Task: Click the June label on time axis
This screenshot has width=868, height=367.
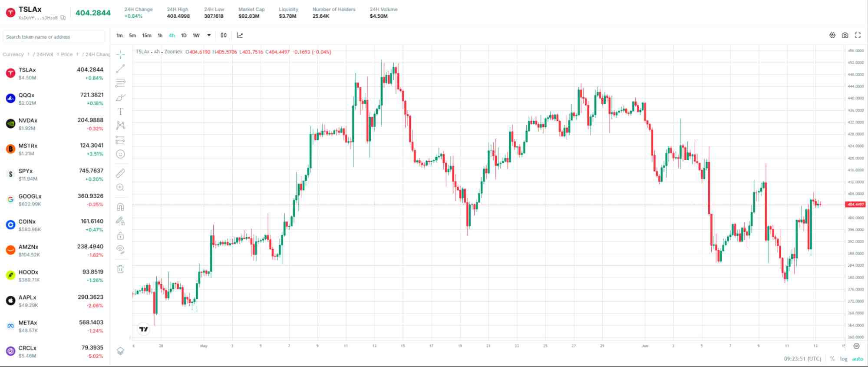Action: [x=645, y=346]
